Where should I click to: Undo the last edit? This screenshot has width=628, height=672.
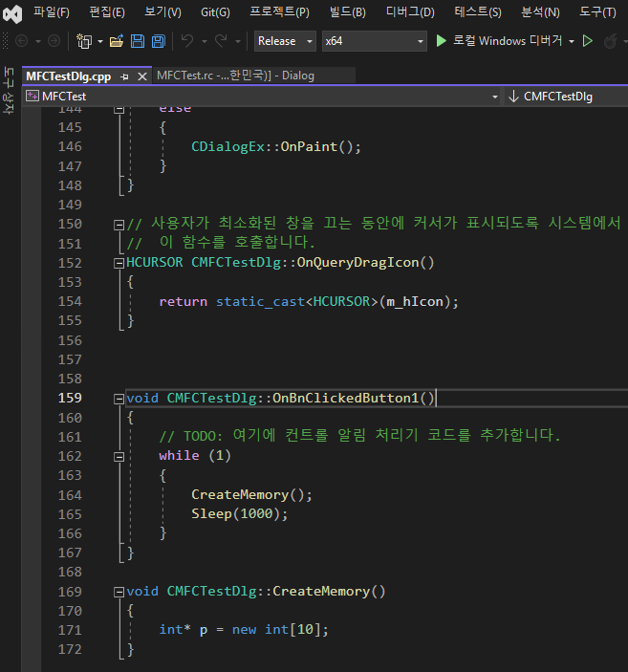pyautogui.click(x=187, y=41)
